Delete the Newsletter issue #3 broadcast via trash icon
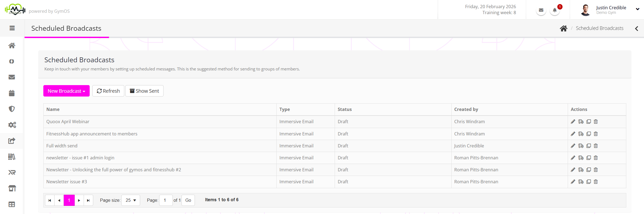644x214 pixels. pos(596,182)
